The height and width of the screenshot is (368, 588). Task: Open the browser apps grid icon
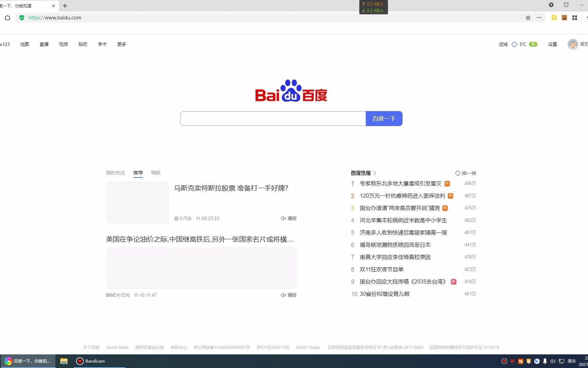[574, 17]
